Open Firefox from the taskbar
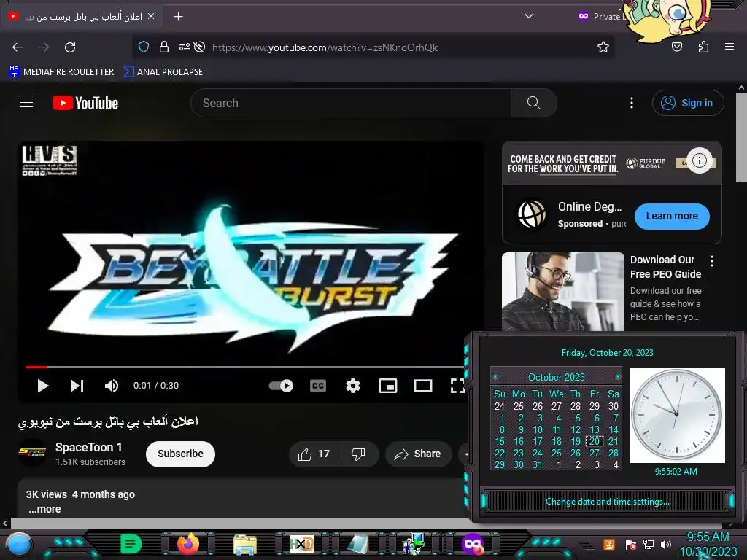This screenshot has width=747, height=560. click(x=188, y=544)
